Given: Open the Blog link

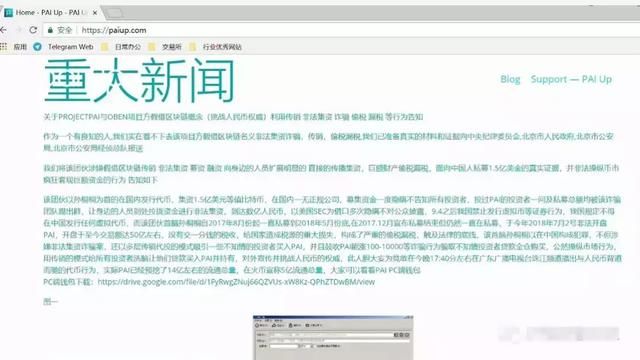Looking at the screenshot, I should [x=510, y=79].
